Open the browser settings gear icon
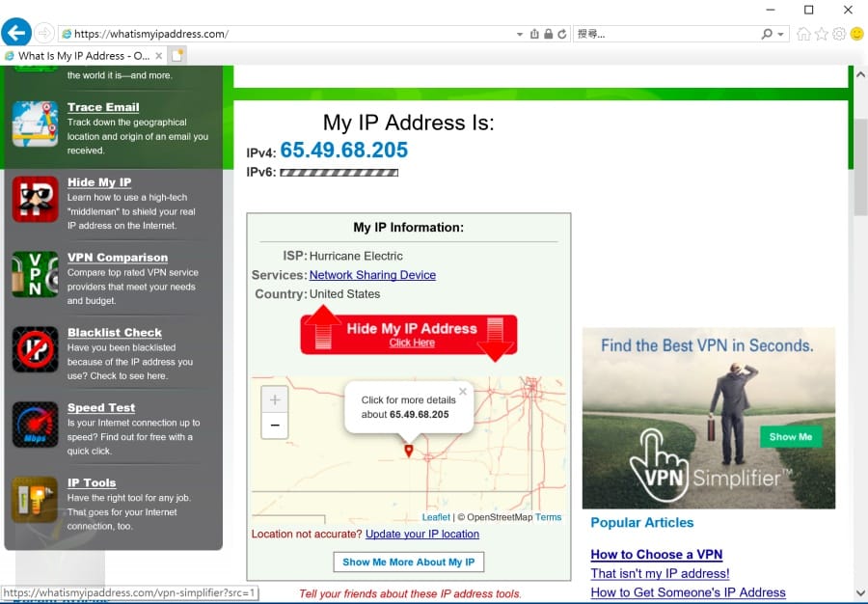 (x=839, y=34)
